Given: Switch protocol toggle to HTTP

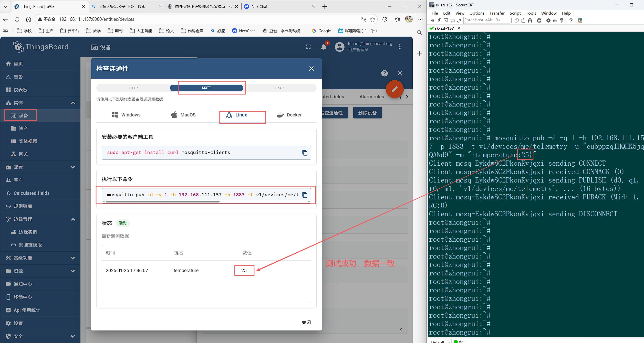Looking at the screenshot, I should coord(133,88).
